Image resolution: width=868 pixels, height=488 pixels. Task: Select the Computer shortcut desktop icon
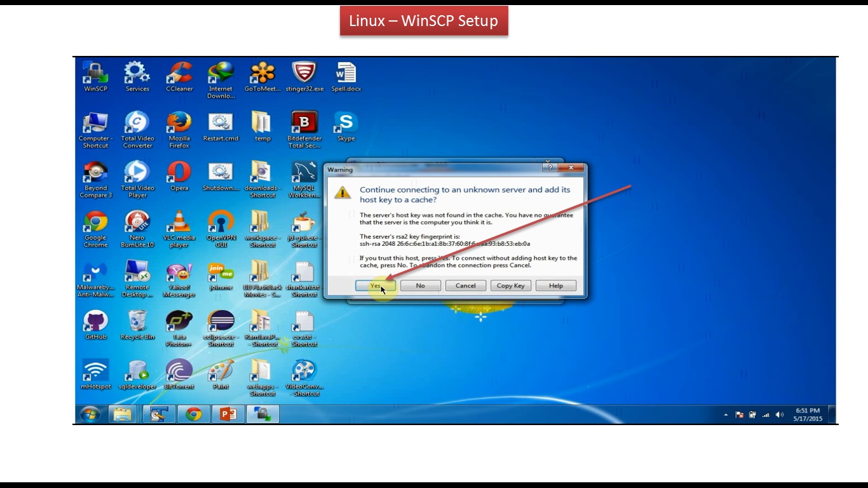tap(95, 130)
